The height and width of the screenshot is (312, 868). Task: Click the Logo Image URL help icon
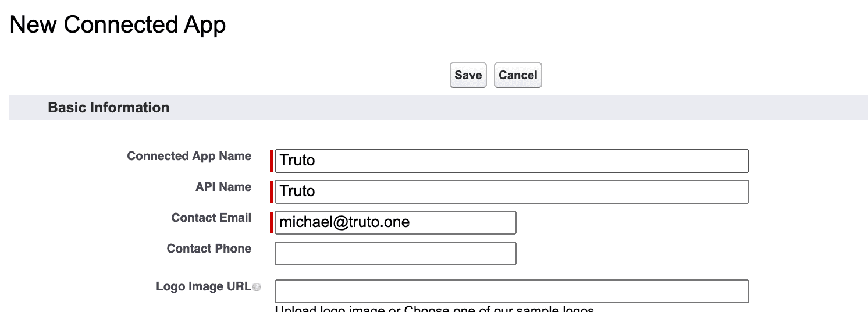[x=257, y=288]
